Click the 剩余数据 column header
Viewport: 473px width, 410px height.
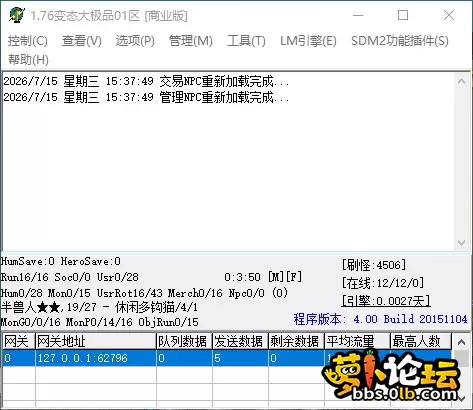click(296, 341)
